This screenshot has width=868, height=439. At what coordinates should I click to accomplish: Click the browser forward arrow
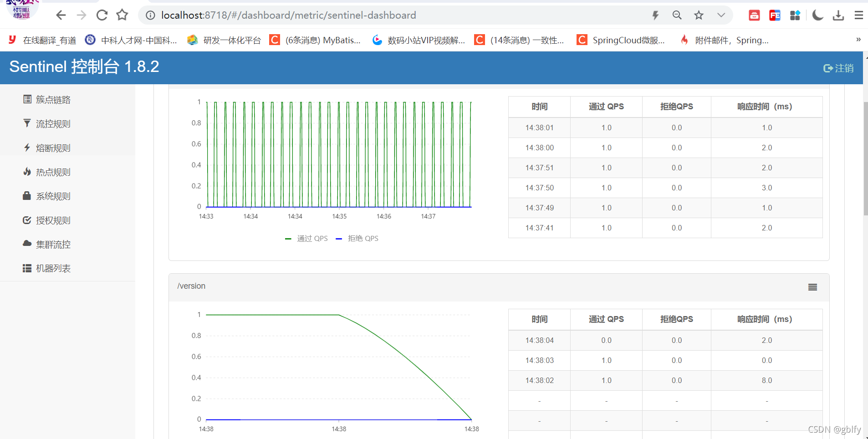82,15
